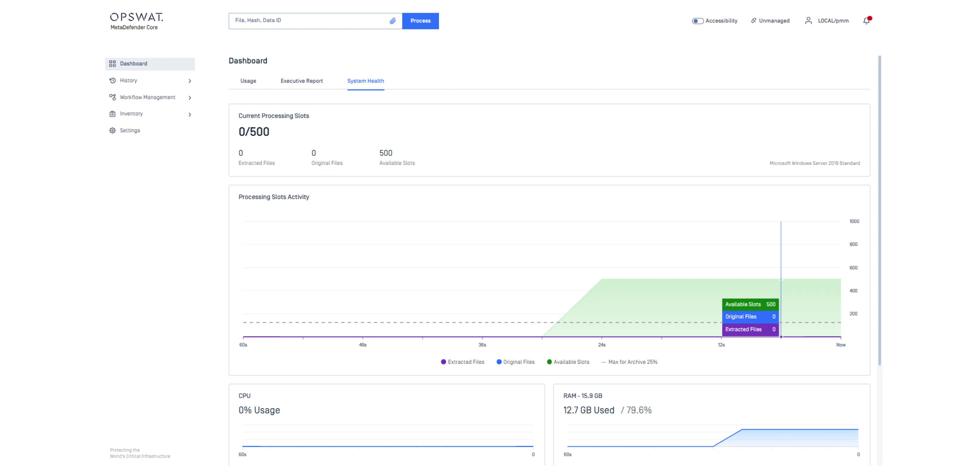Image resolution: width=980 pixels, height=466 pixels.
Task: Click the user profile icon LOCAL/pmm
Action: pos(808,21)
